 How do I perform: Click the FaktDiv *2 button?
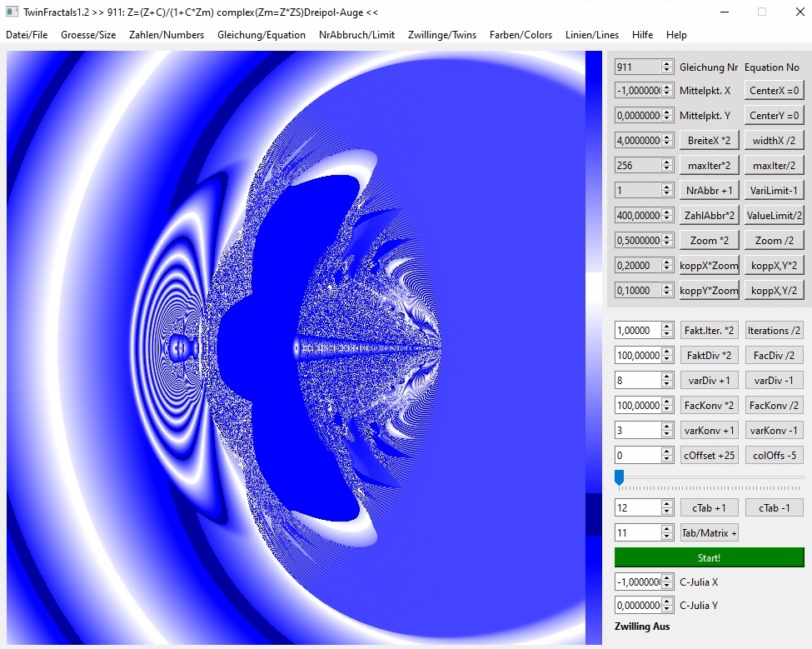[x=709, y=355]
